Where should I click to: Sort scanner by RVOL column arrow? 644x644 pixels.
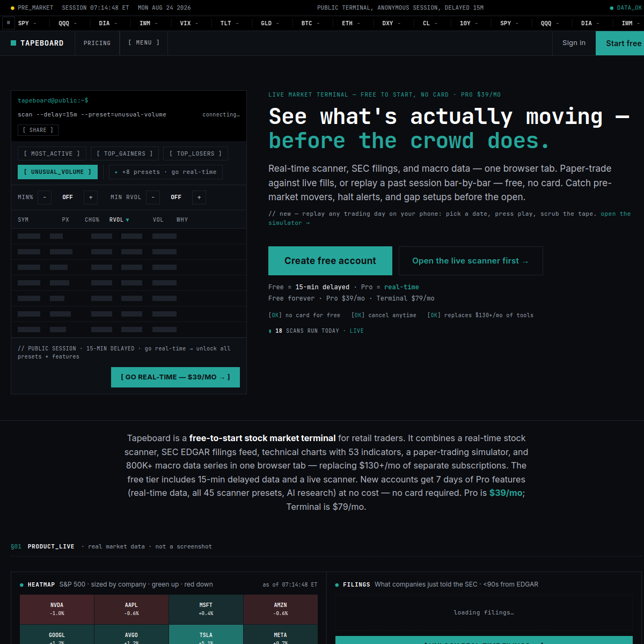tap(127, 220)
